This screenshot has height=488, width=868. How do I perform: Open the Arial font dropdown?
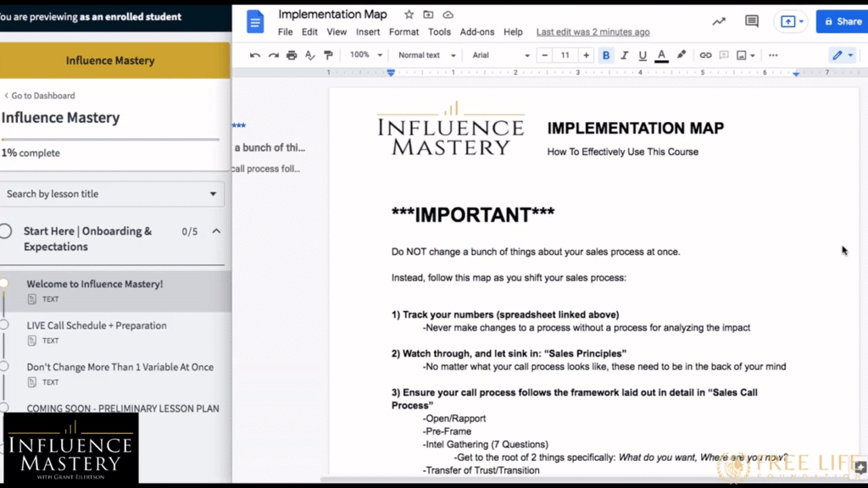(490, 54)
